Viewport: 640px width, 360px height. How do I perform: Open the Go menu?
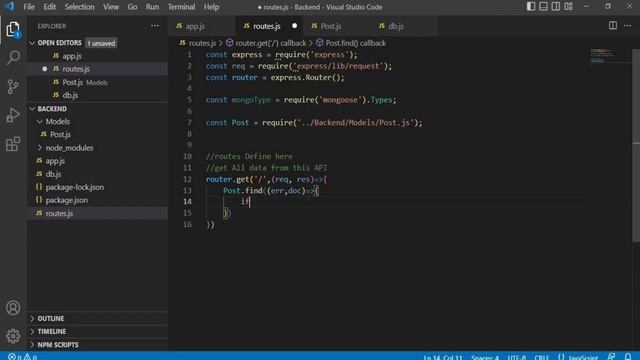(x=132, y=7)
